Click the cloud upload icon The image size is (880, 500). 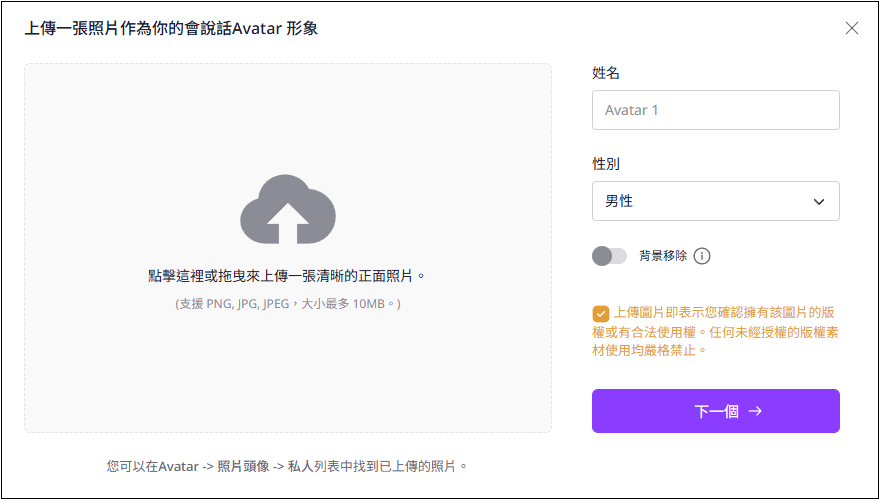(288, 209)
